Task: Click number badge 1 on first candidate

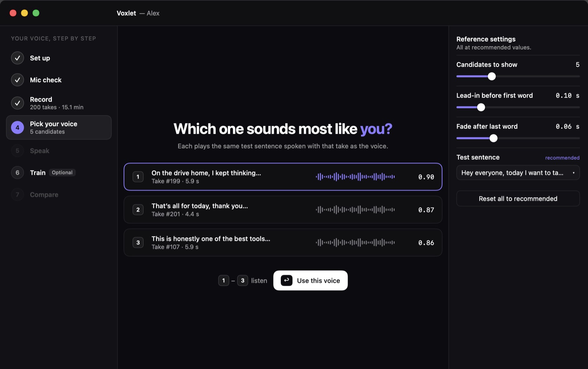Action: pyautogui.click(x=138, y=177)
